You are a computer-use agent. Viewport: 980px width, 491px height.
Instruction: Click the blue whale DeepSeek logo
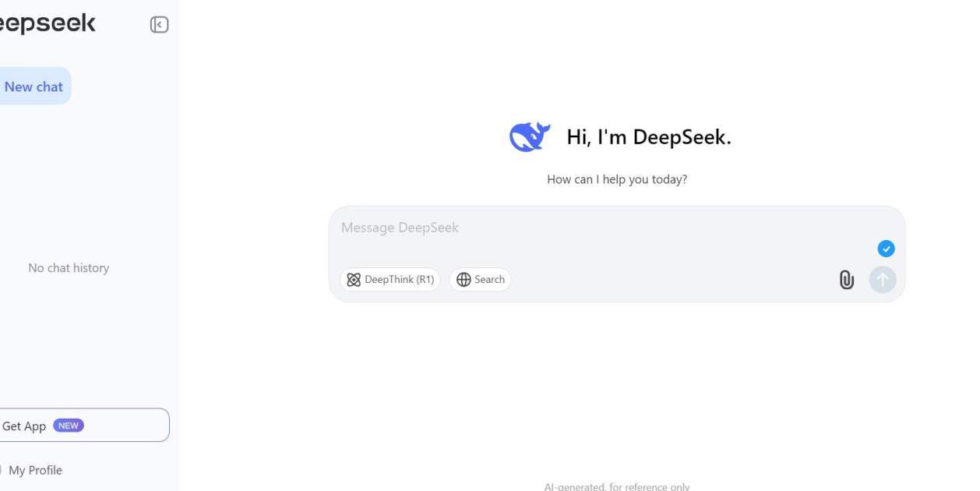pos(530,137)
